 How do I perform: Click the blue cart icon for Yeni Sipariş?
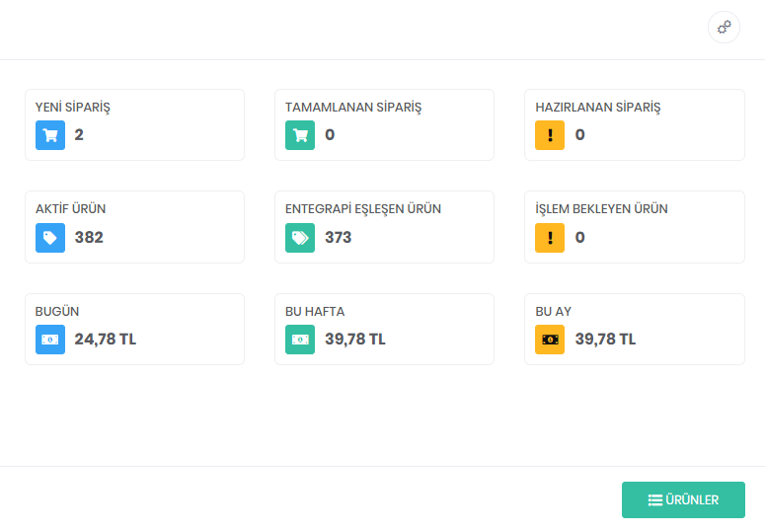point(50,135)
